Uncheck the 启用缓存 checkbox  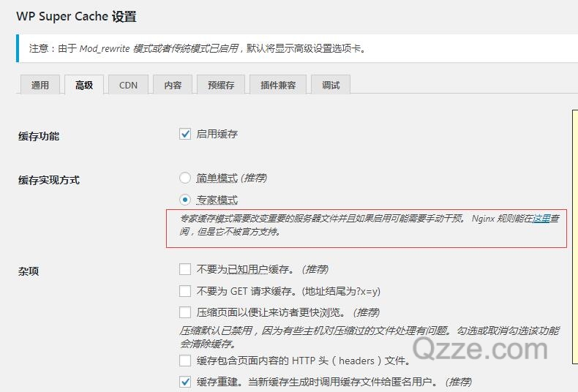tap(185, 134)
